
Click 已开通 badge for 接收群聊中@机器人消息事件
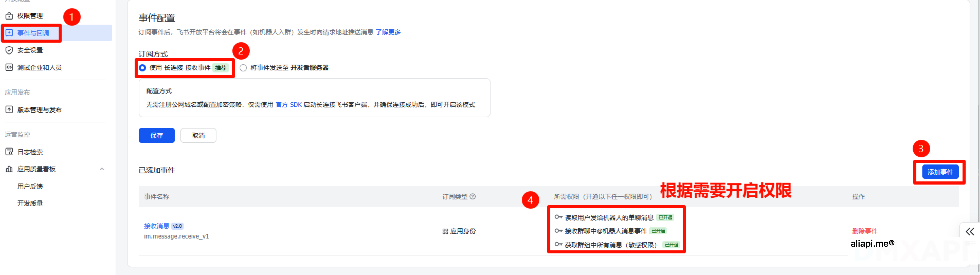click(658, 231)
